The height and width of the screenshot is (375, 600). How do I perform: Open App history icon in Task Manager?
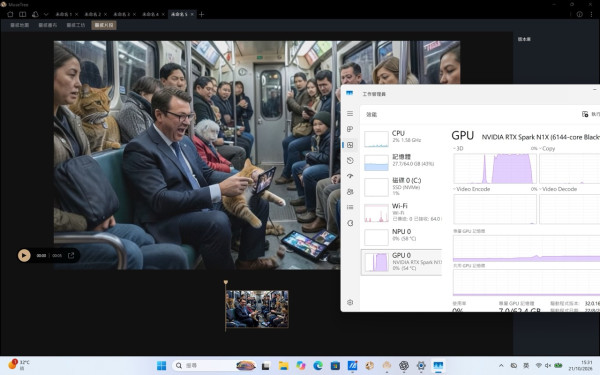350,161
